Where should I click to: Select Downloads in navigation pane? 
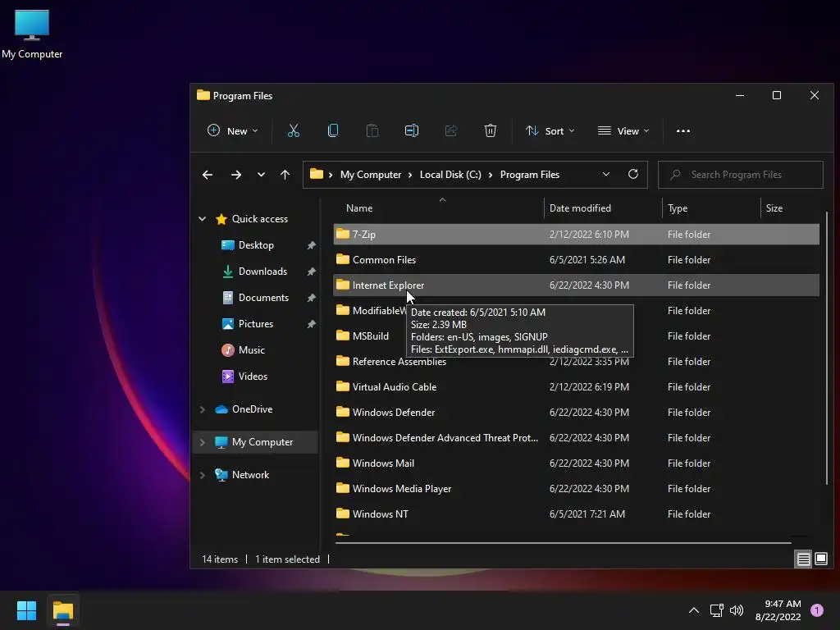click(262, 272)
